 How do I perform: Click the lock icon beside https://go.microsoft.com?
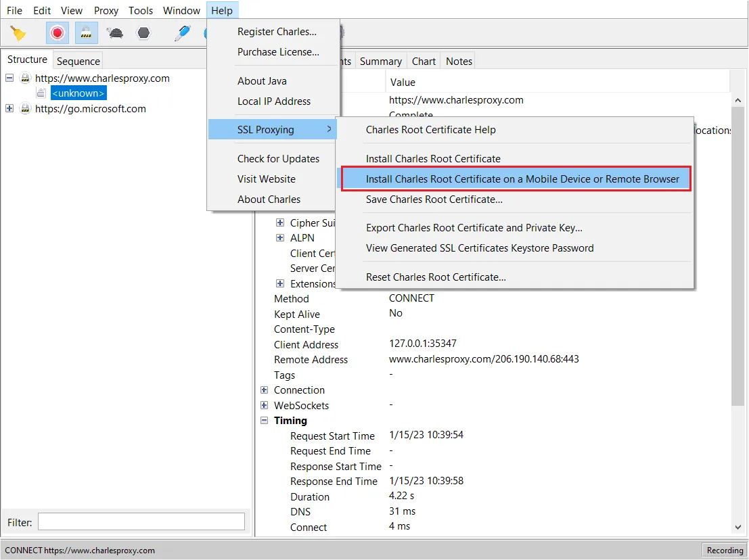point(25,109)
